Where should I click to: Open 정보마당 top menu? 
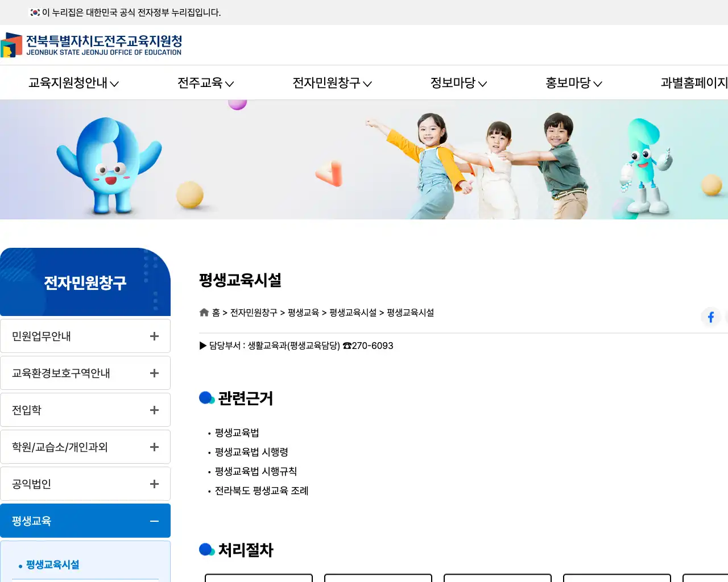click(x=459, y=83)
